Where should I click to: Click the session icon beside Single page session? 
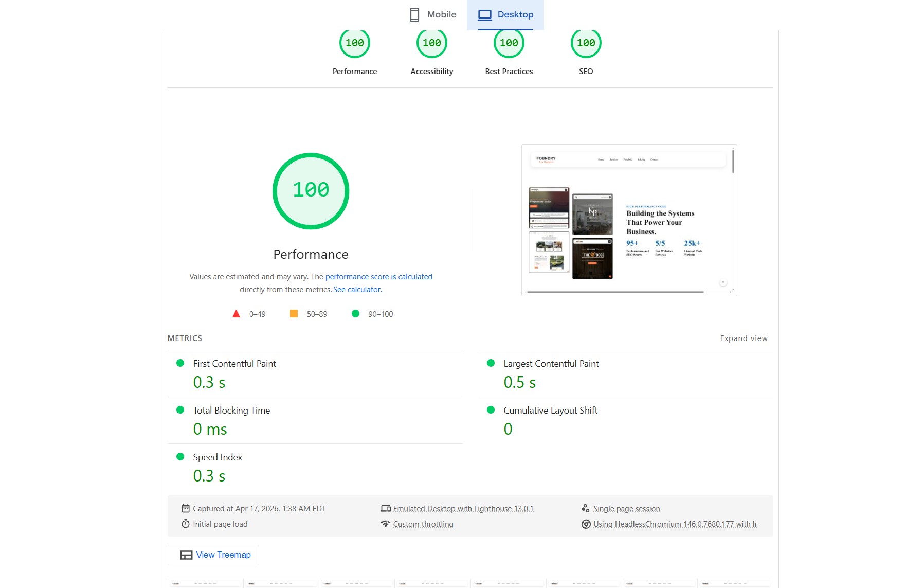(x=585, y=508)
